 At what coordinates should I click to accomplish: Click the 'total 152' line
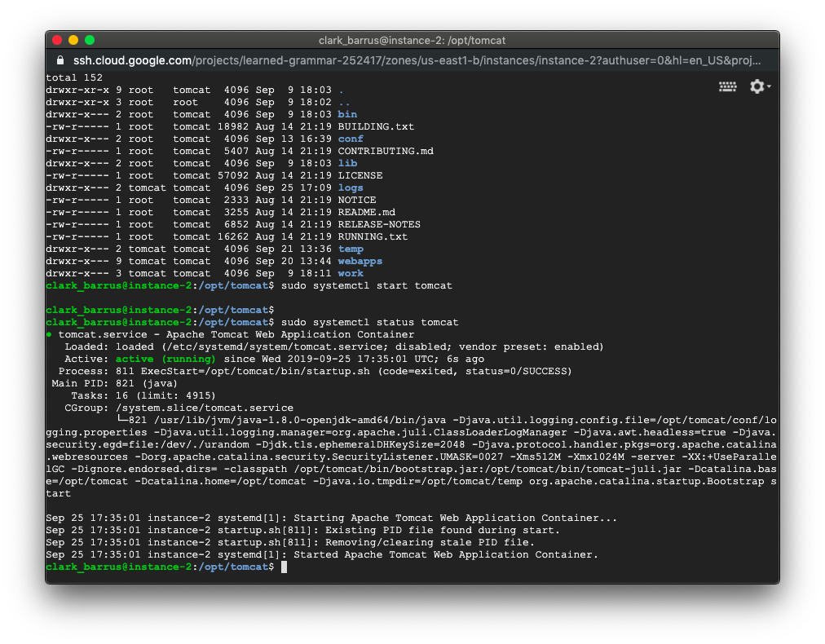(74, 77)
